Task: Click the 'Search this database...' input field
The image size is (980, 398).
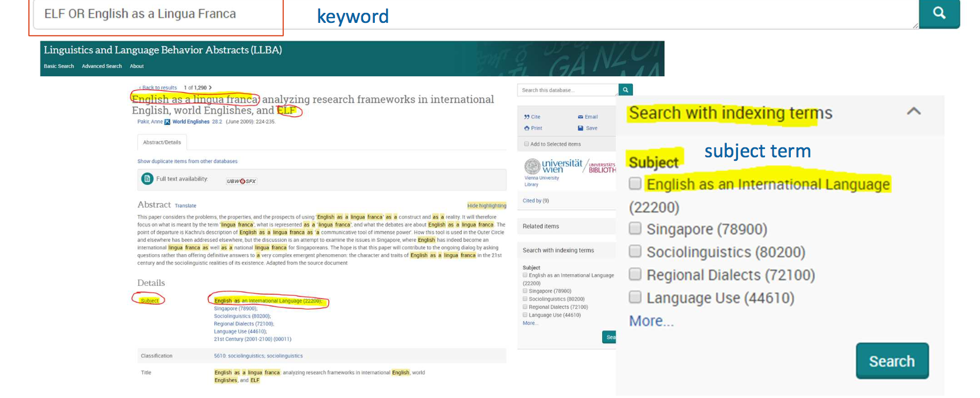Action: [x=568, y=90]
